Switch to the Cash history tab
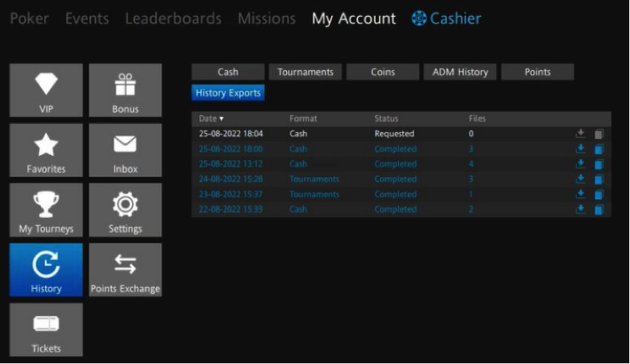The width and height of the screenshot is (630, 364). (x=228, y=72)
